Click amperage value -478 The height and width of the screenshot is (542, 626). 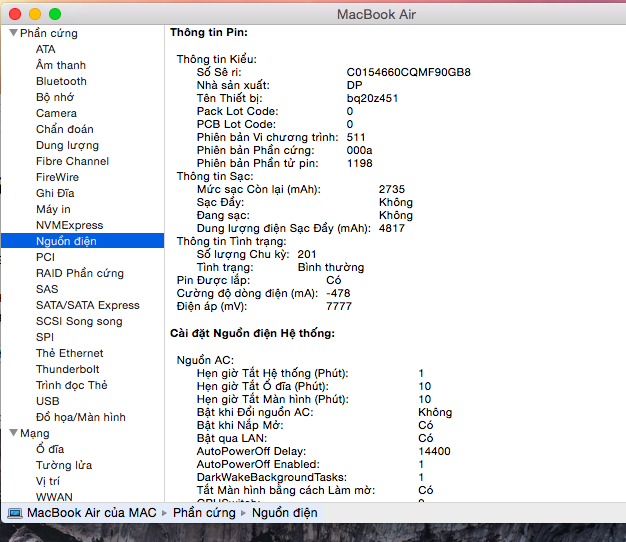click(x=338, y=293)
